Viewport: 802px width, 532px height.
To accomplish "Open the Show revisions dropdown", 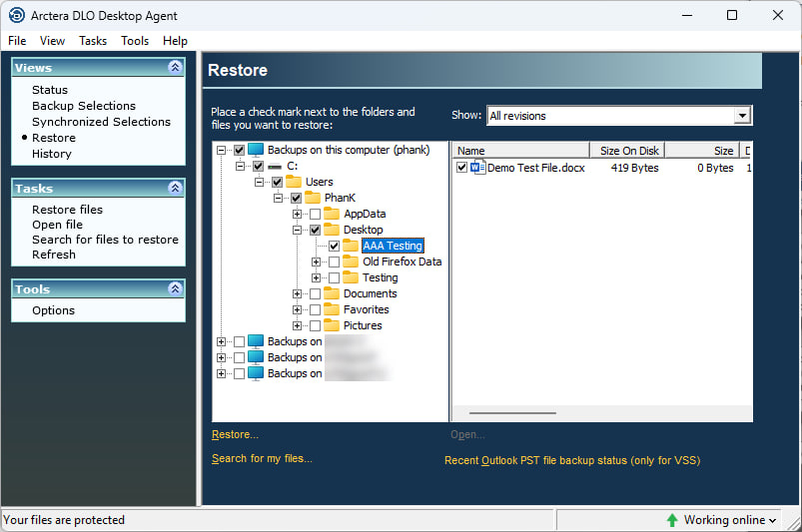I will pos(741,116).
